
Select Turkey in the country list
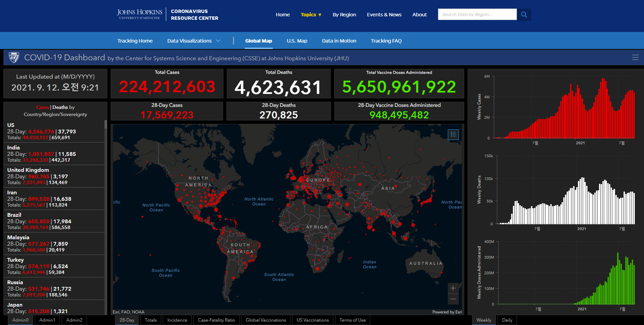(x=54, y=266)
